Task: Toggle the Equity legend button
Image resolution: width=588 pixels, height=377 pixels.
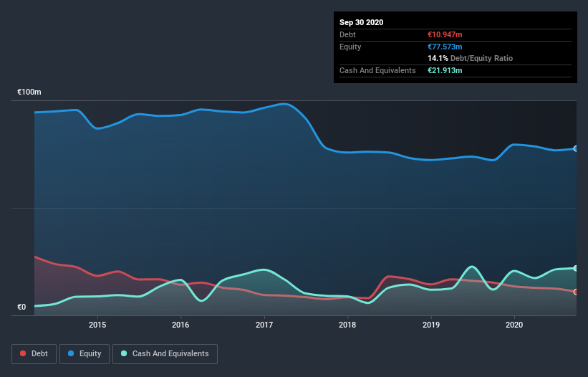Action: pos(85,354)
